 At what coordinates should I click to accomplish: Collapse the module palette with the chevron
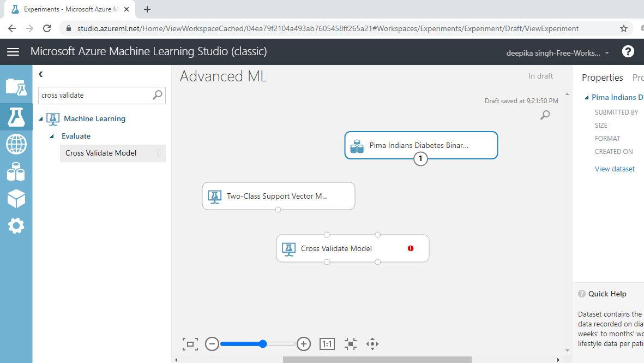pyautogui.click(x=41, y=74)
